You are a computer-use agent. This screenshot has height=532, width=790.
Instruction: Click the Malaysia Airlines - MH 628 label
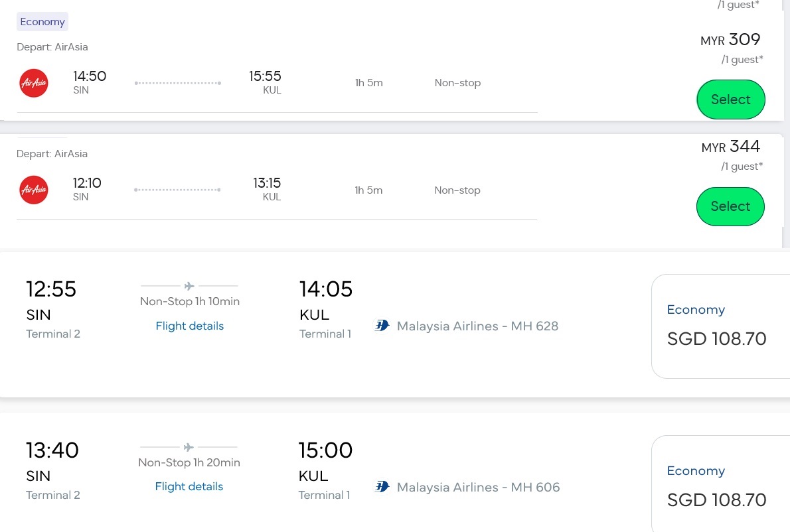pyautogui.click(x=477, y=326)
